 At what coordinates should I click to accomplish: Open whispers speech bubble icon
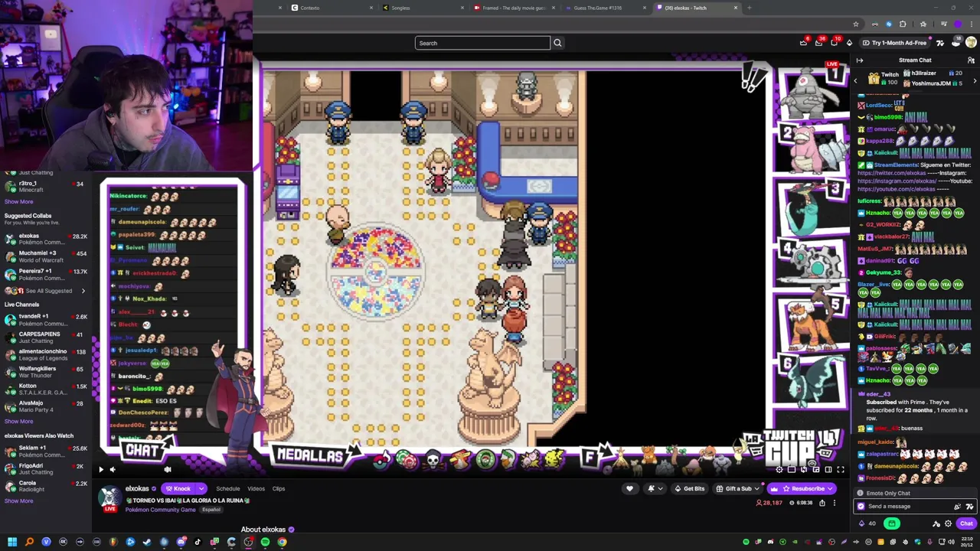(834, 43)
